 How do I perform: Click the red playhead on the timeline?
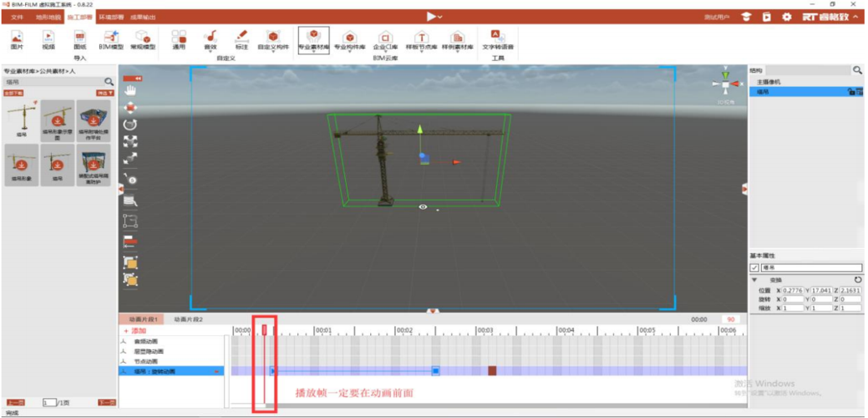click(x=265, y=331)
